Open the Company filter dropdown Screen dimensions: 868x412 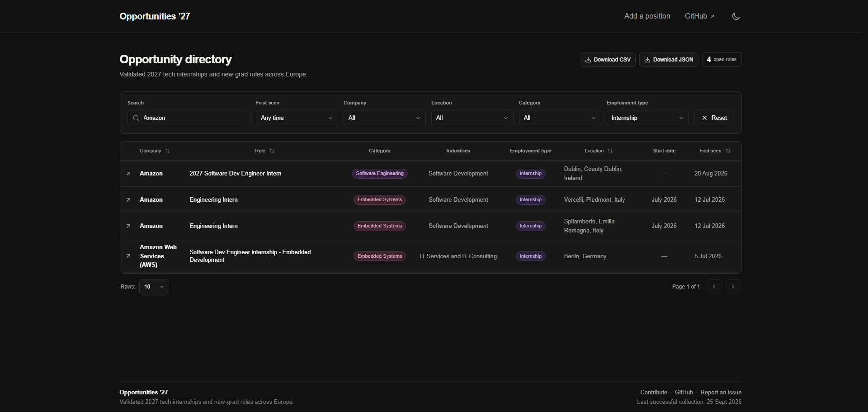[x=385, y=118]
